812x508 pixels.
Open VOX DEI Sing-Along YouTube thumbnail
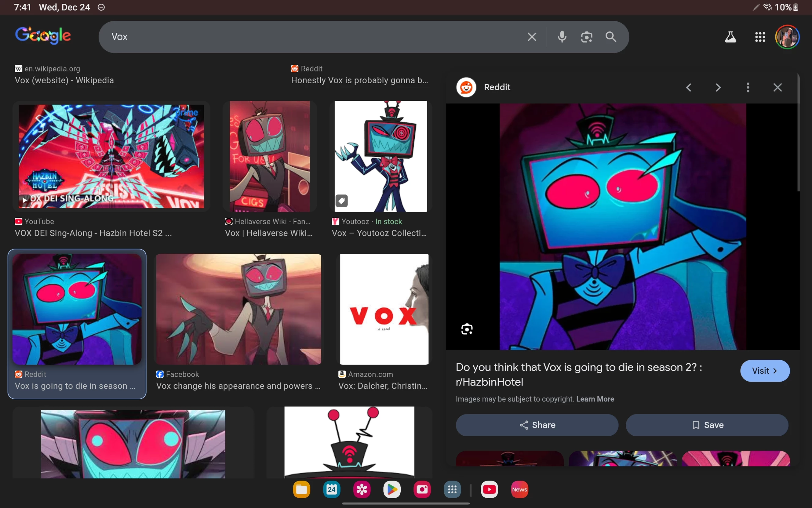pyautogui.click(x=111, y=156)
